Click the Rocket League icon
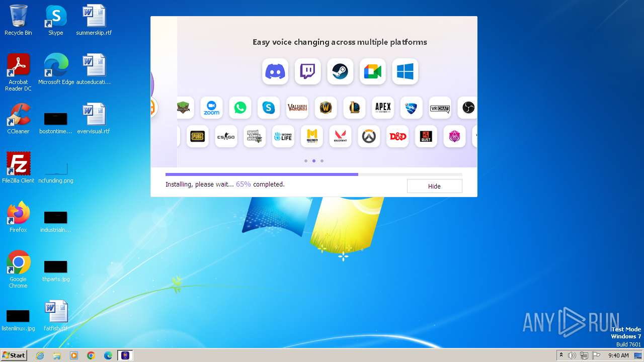Screen dimensions: 644x362 [412, 108]
